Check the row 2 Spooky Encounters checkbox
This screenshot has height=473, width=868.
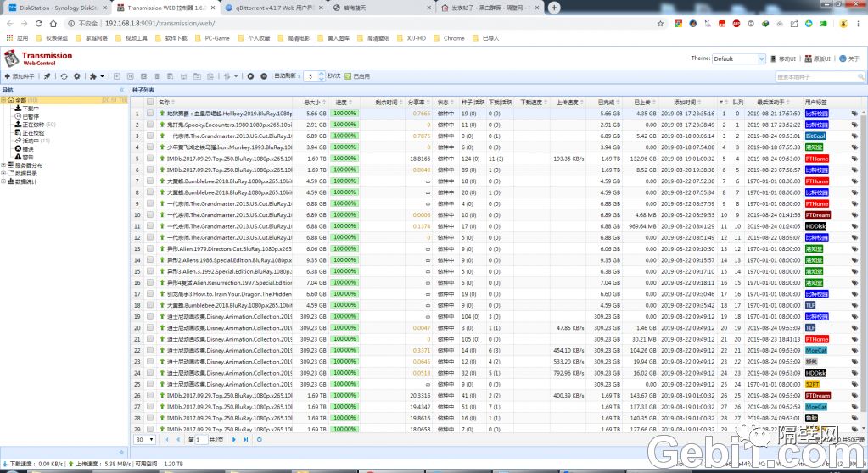[150, 125]
